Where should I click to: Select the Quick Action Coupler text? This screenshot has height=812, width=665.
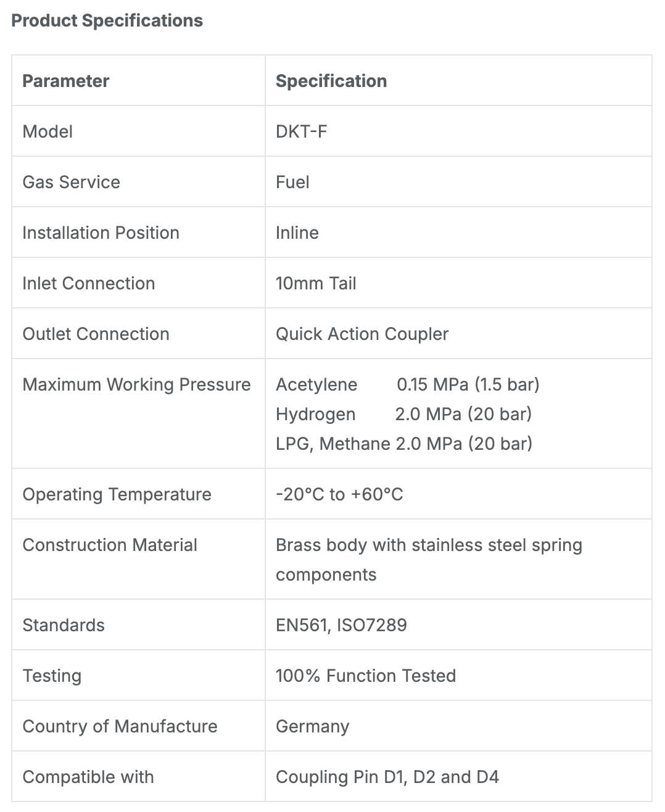click(x=362, y=334)
